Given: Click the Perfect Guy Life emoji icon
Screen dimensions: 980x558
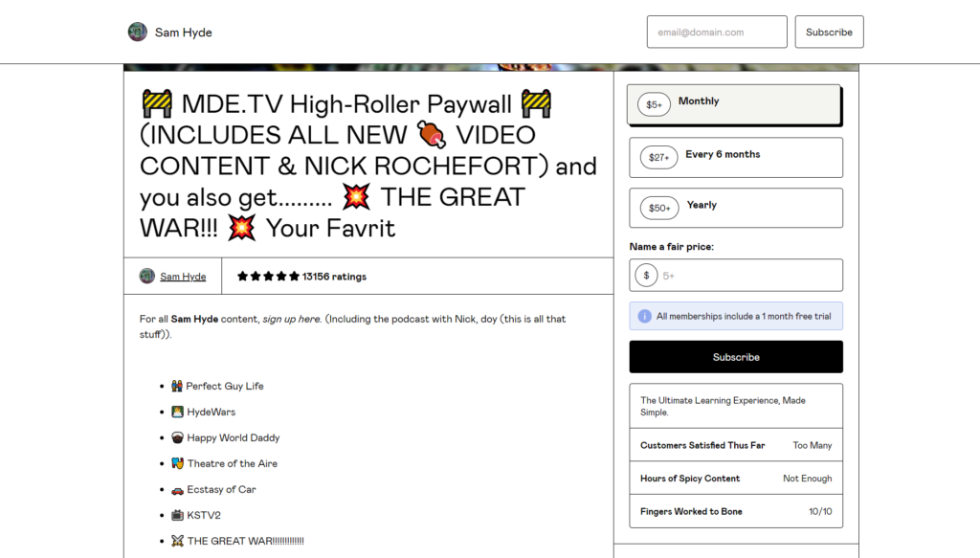Looking at the screenshot, I should coord(177,386).
